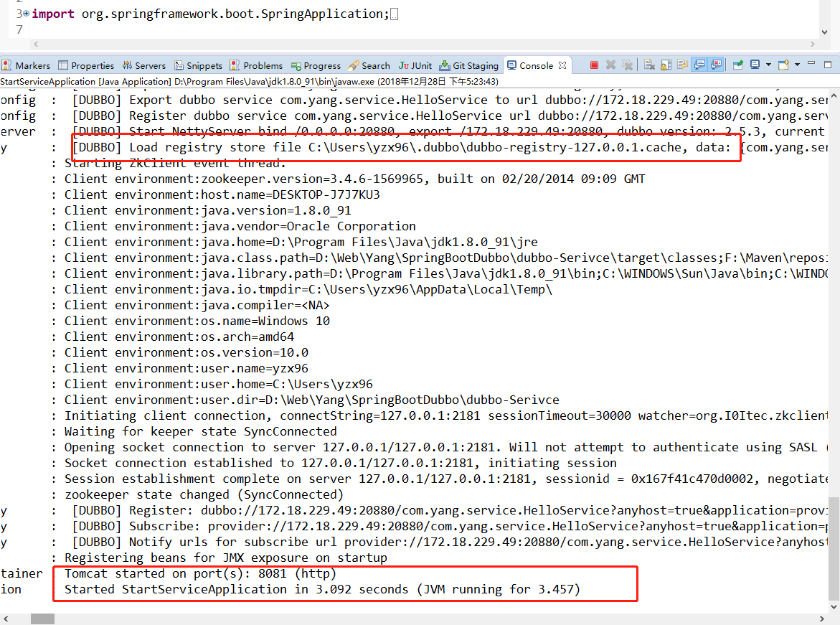
Task: Click the console horizontal scrollbar thumb
Action: pyautogui.click(x=42, y=618)
